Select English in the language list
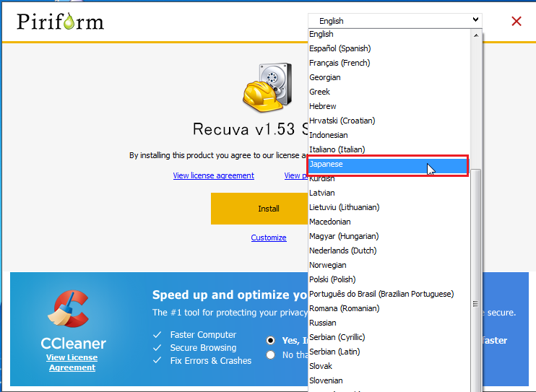Screen dimensions: 536x392 coord(389,34)
